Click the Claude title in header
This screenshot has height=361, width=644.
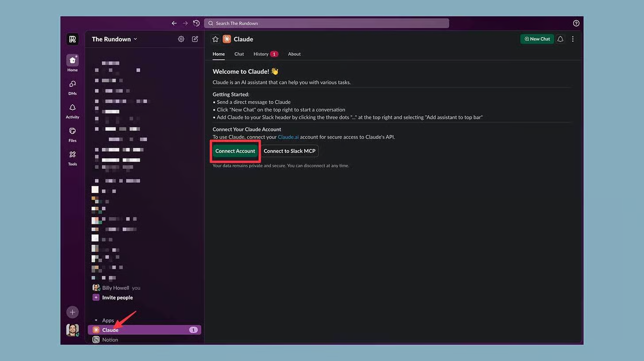click(x=243, y=39)
